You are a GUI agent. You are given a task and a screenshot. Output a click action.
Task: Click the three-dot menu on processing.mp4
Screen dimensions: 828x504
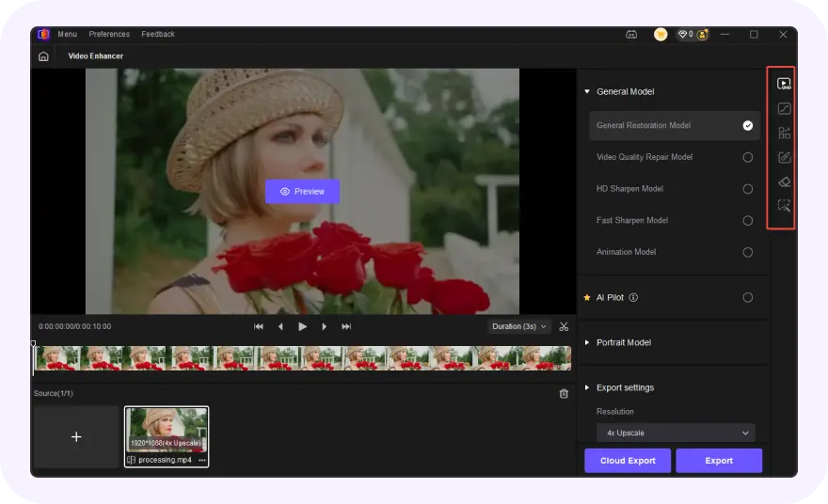click(201, 461)
